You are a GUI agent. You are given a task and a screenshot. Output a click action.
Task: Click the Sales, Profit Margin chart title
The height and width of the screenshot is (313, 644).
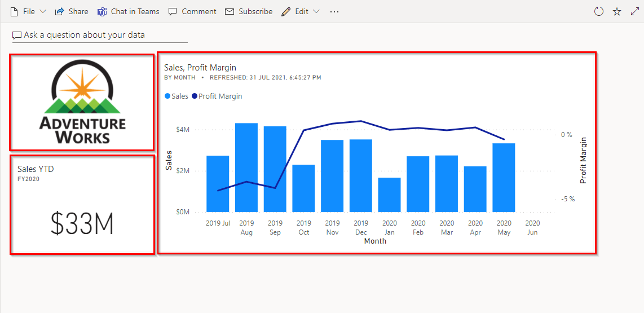point(200,68)
